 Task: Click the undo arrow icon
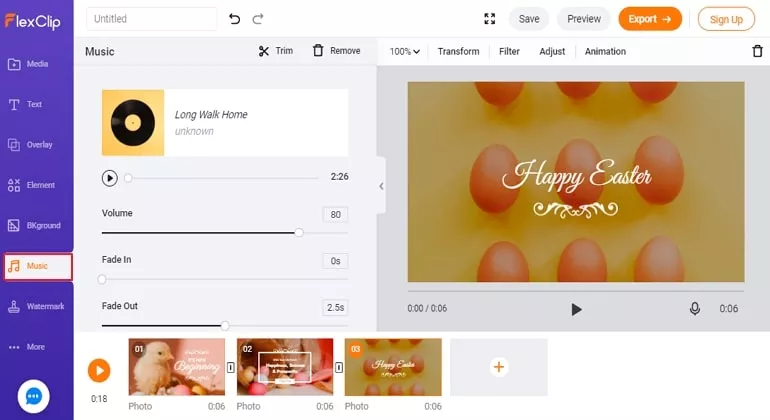(x=234, y=19)
